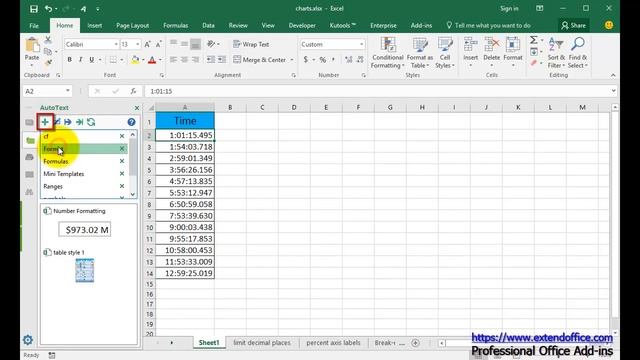The height and width of the screenshot is (360, 640).
Task: Click Sign in at top right
Action: [509, 9]
